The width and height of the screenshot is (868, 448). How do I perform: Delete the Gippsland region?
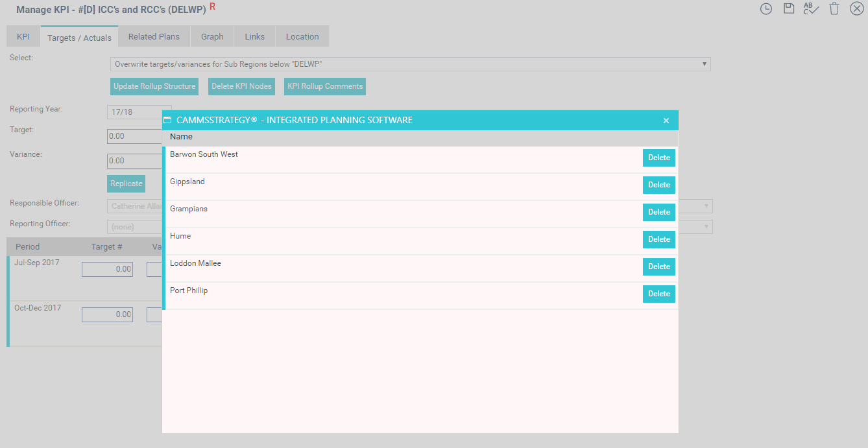point(658,185)
